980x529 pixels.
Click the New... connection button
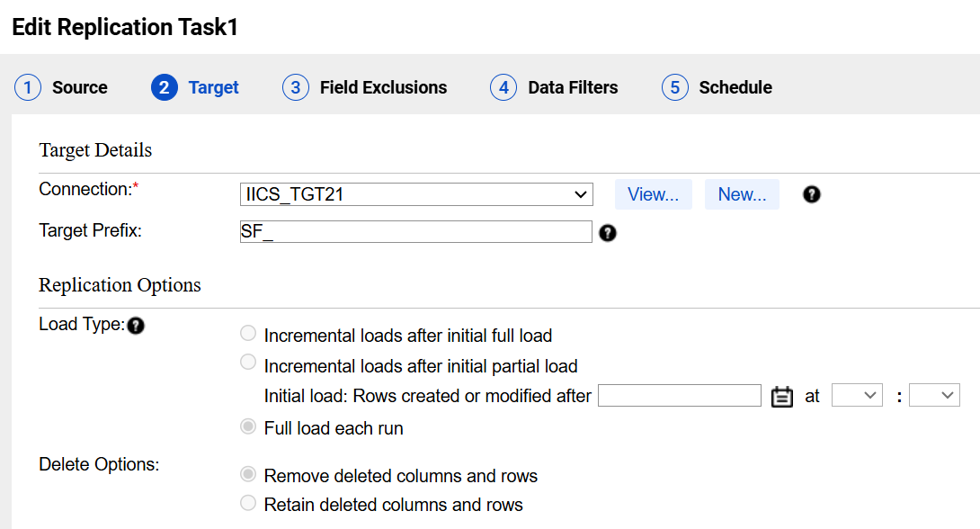[742, 194]
